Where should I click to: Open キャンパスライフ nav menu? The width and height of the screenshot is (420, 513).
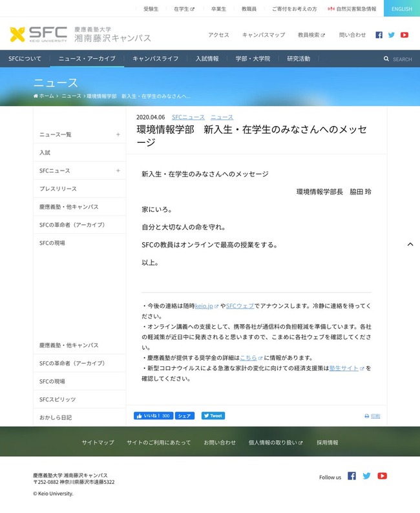point(155,59)
